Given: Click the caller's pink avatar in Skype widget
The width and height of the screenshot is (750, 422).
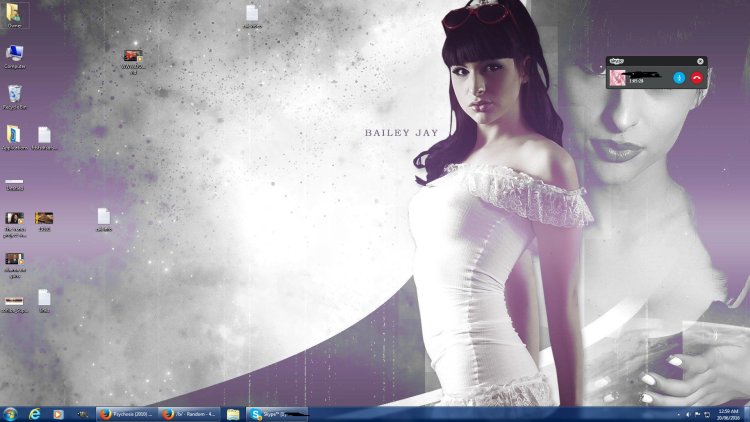Looking at the screenshot, I should coord(617,78).
